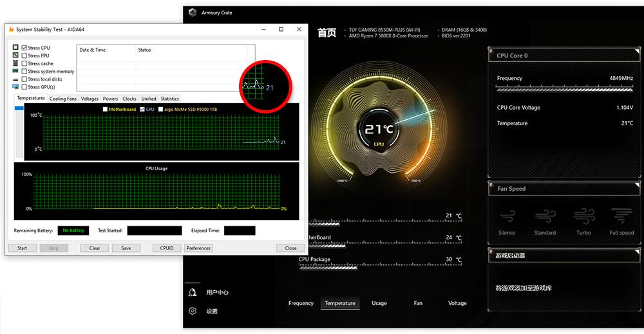Open the settings gear icon in Armoury Crate
This screenshot has height=334, width=644.
(192, 311)
